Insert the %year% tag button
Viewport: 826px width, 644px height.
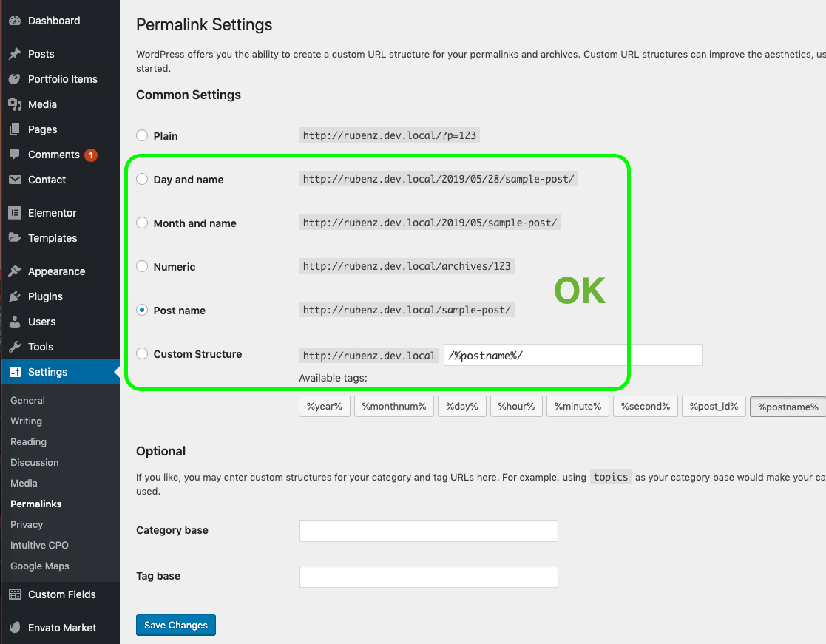click(324, 407)
